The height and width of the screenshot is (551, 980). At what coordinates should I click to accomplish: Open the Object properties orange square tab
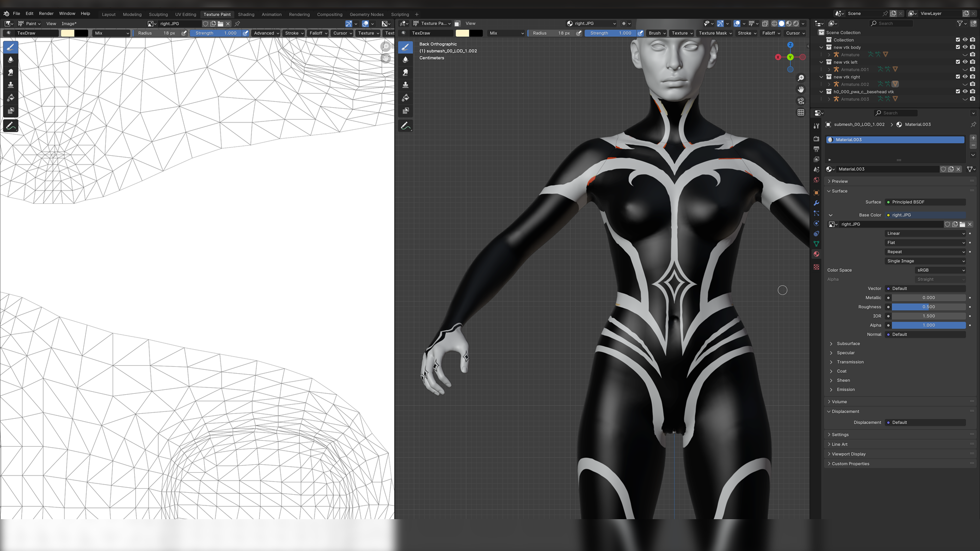[x=816, y=192]
